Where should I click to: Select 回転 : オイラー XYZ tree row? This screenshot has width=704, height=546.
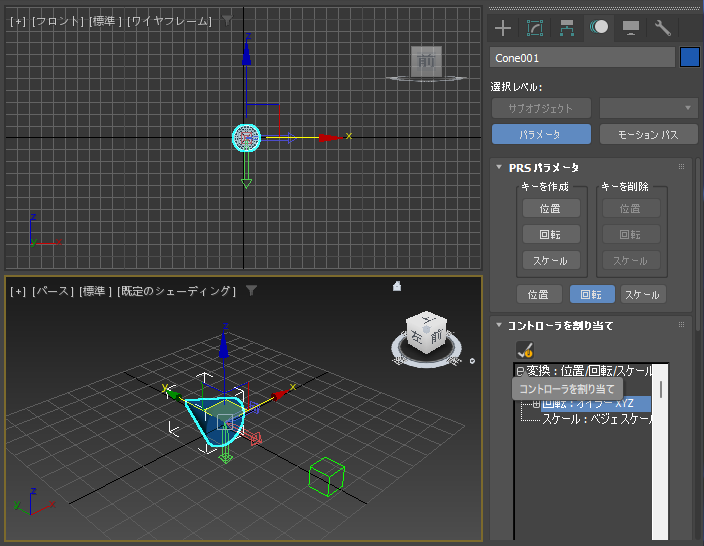click(596, 404)
